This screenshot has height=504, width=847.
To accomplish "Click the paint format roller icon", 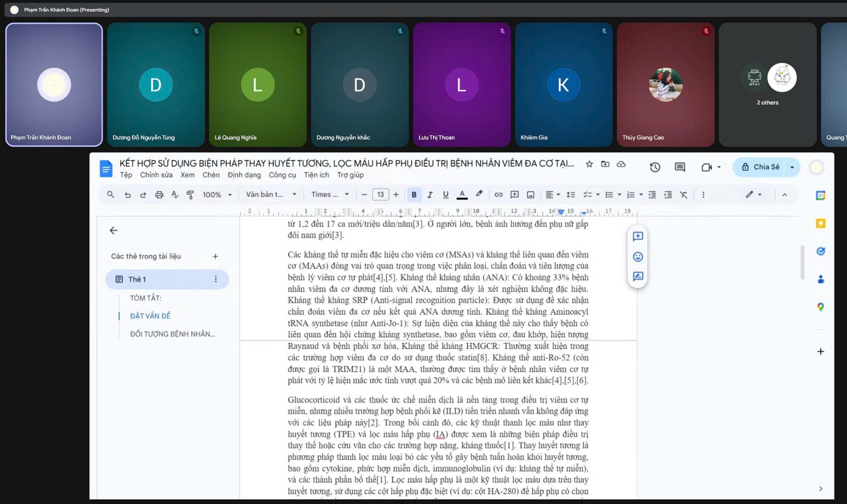I will pyautogui.click(x=190, y=195).
